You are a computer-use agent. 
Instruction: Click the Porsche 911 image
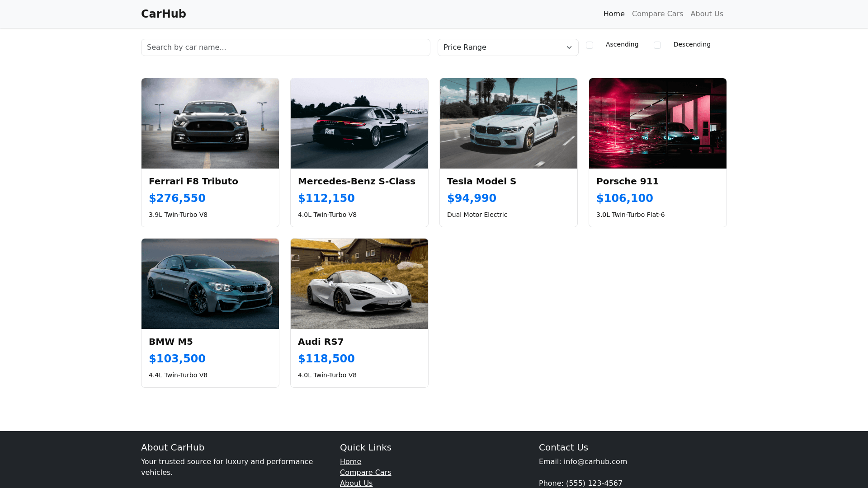point(658,123)
